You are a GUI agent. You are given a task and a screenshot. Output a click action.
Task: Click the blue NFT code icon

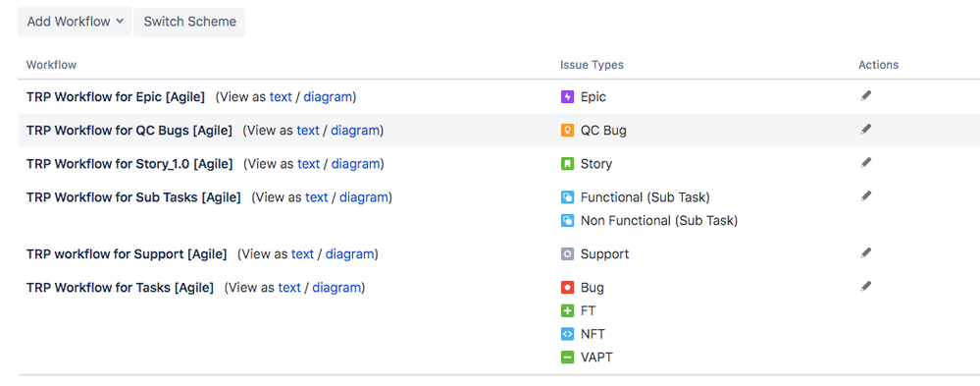[567, 334]
